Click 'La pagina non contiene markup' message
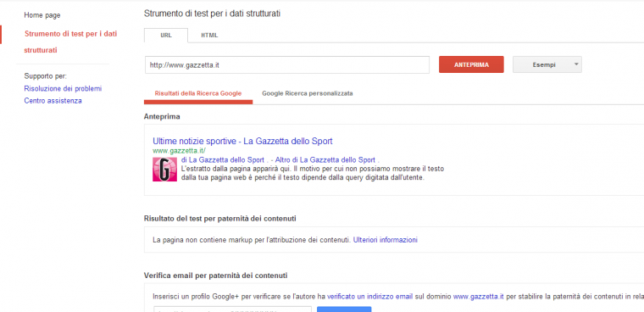Image resolution: width=644 pixels, height=312 pixels. [252, 240]
